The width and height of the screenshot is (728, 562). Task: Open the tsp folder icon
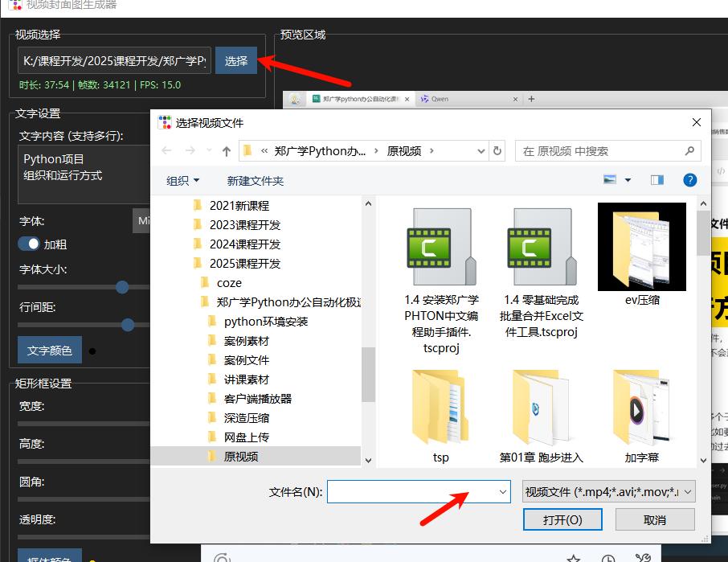tap(440, 410)
